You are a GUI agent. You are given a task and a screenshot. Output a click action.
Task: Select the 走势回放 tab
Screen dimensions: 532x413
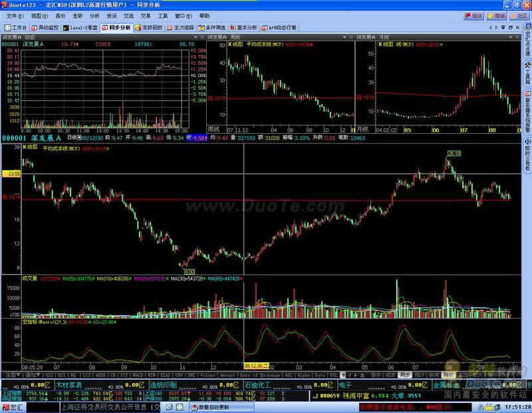coord(149,28)
